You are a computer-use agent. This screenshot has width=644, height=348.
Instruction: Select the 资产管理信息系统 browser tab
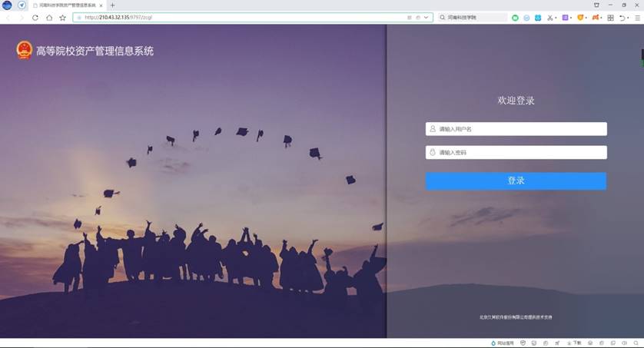pyautogui.click(x=68, y=5)
